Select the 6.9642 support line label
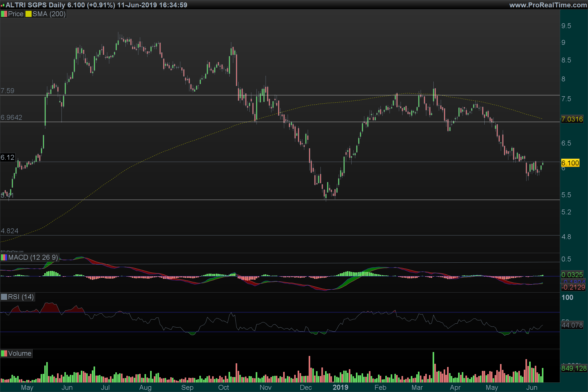Image resolution: width=588 pixels, height=392 pixels. 12,118
